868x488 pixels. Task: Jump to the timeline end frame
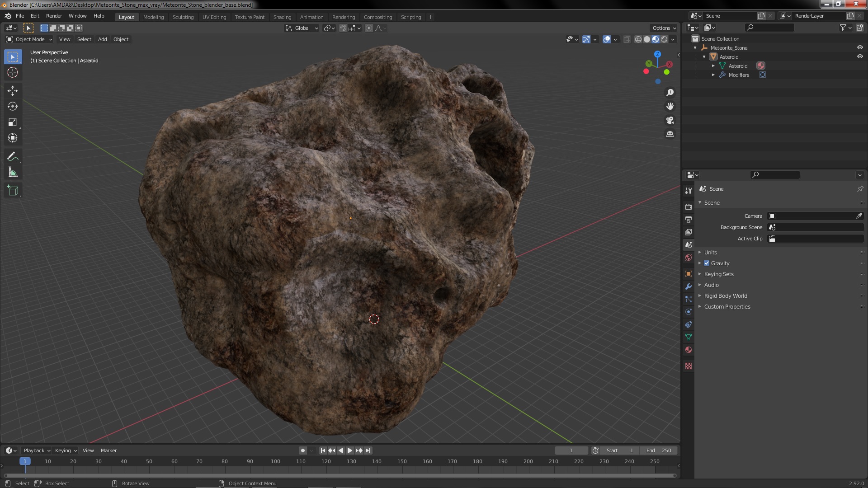pyautogui.click(x=368, y=450)
